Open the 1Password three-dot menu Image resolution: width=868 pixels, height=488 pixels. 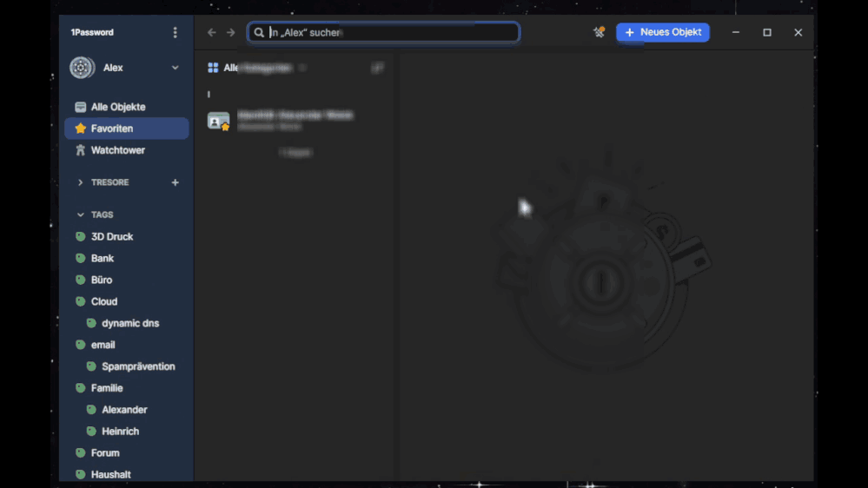[x=175, y=33]
